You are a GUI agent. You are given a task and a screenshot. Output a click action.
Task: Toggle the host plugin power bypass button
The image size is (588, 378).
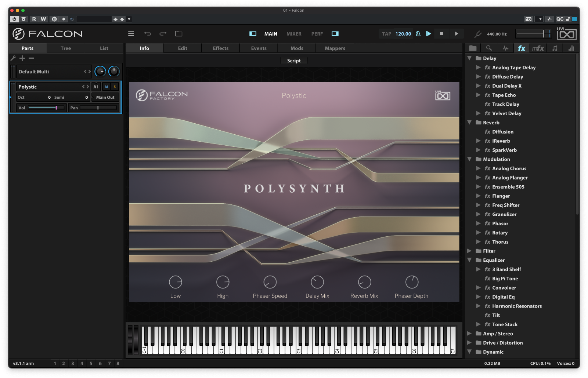click(14, 19)
